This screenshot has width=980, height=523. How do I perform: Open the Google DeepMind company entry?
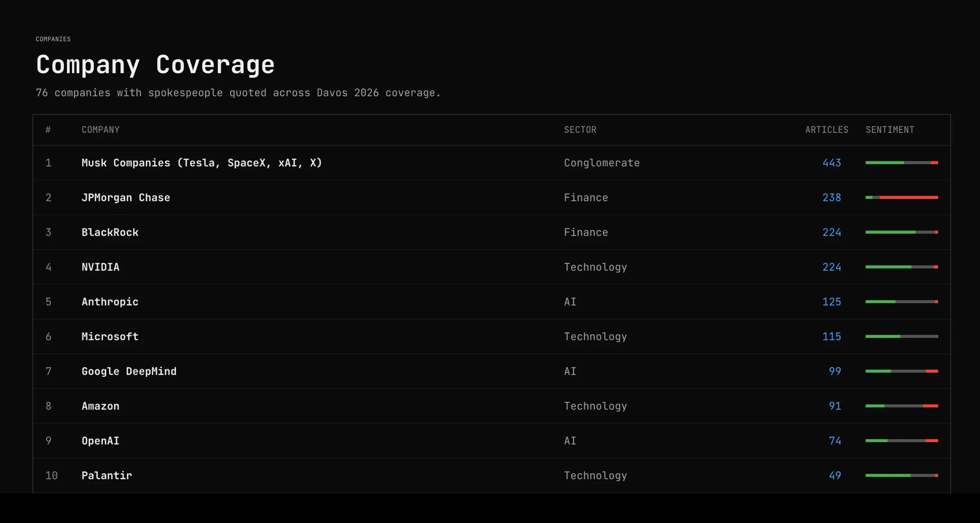129,371
